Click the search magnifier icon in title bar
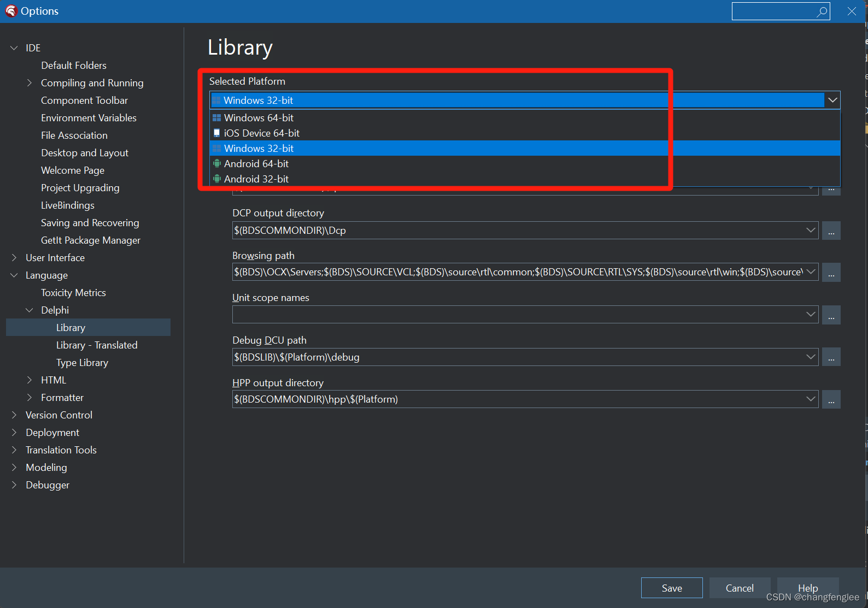This screenshot has width=868, height=608. [822, 11]
